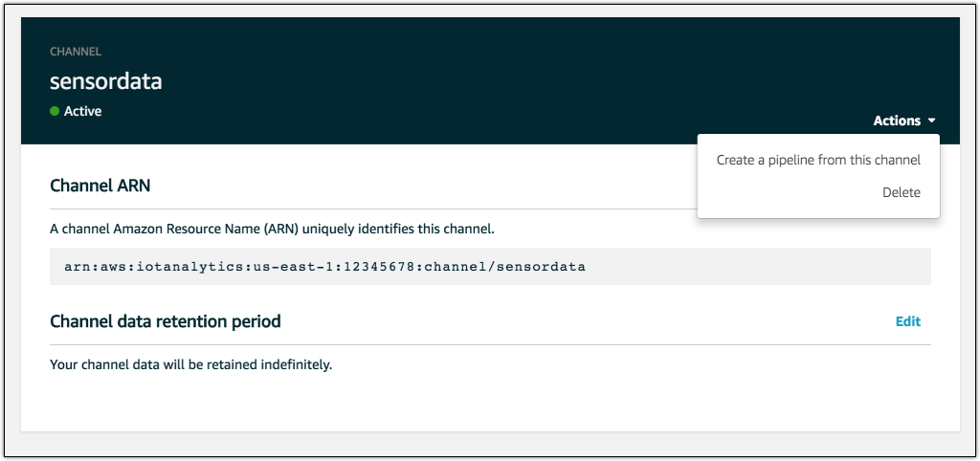
Task: Edit the channel data retention period
Action: click(907, 321)
